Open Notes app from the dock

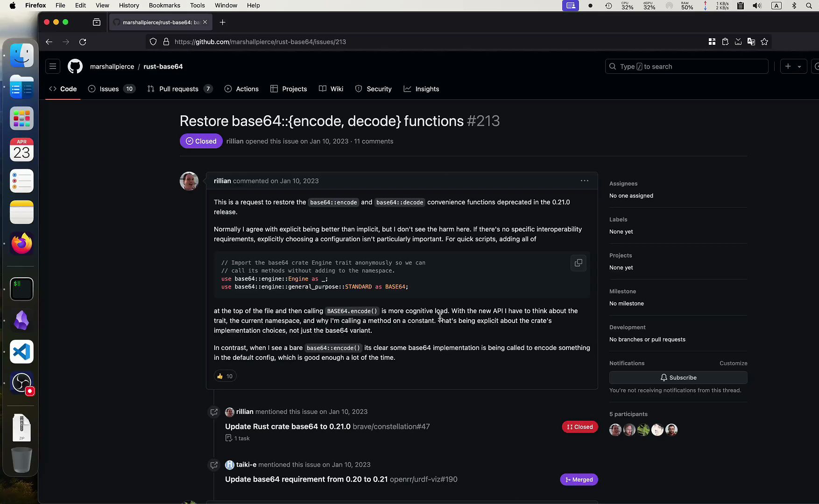pos(21,212)
